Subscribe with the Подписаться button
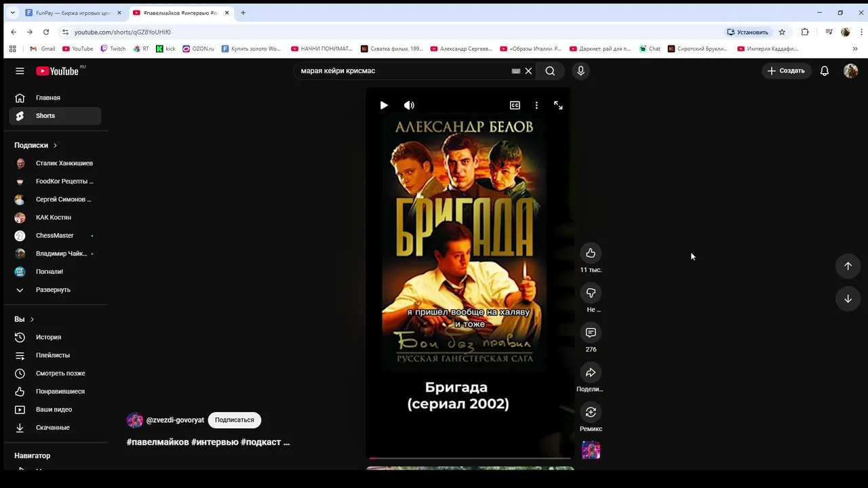This screenshot has width=868, height=488. click(235, 420)
